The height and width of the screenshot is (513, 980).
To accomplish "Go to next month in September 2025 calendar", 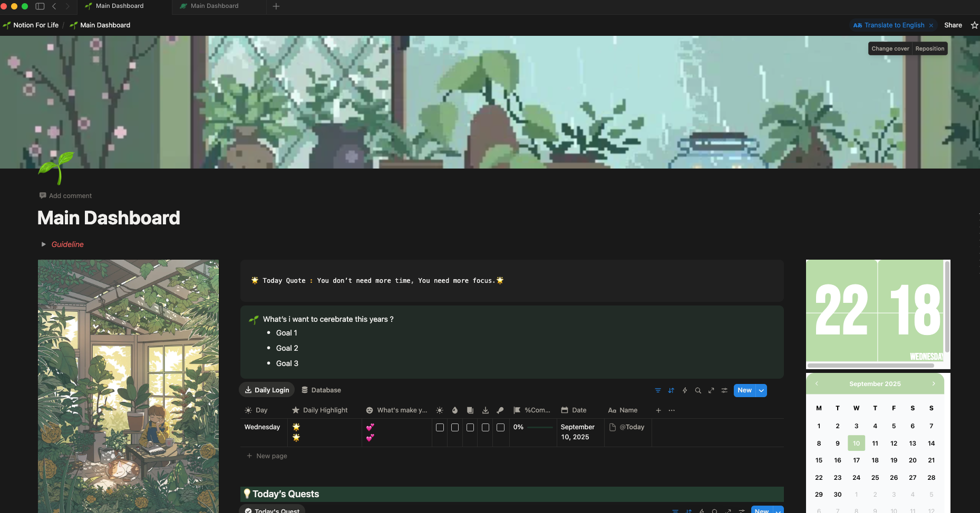I will (934, 383).
